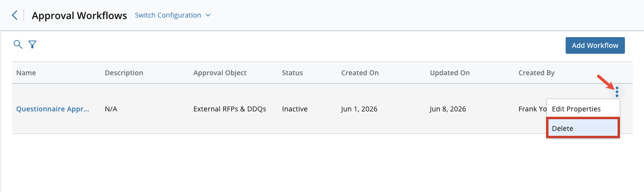Screen dimensions: 644x192
Task: Open the search magnifier icon
Action: point(18,44)
